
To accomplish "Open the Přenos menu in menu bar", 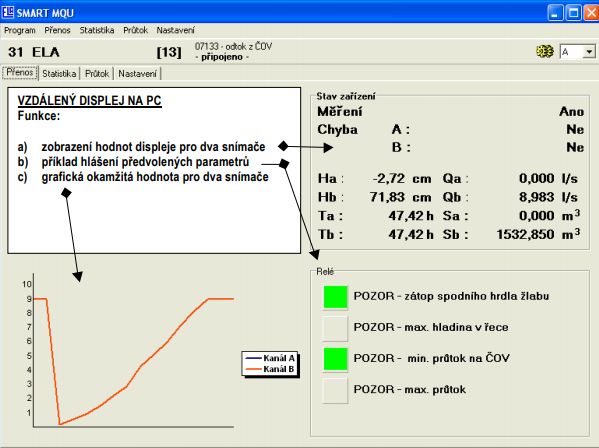I will click(x=57, y=30).
